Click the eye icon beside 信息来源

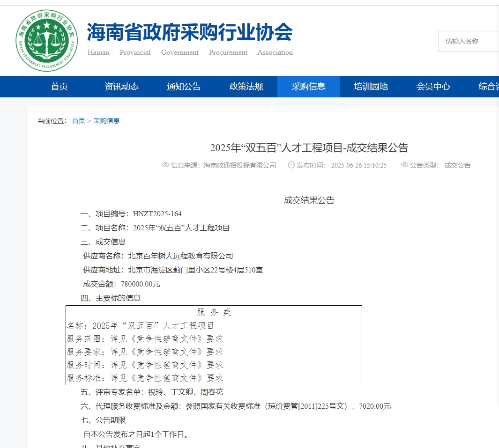pos(165,165)
